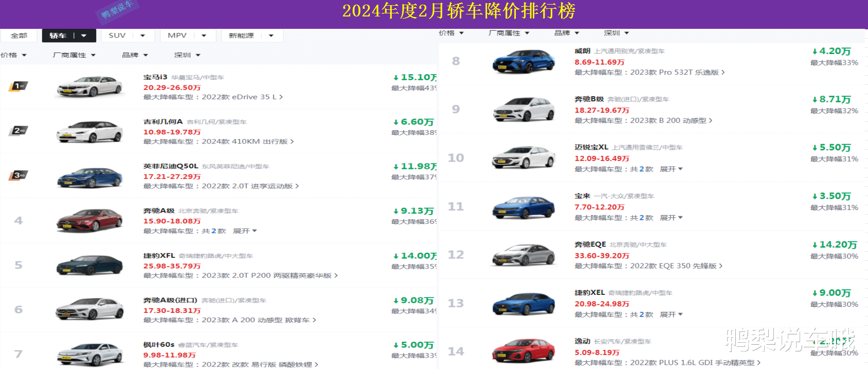The height and width of the screenshot is (369, 868).
Task: Open the 2022款 eDrive 35 L trim link
Action: (242, 97)
